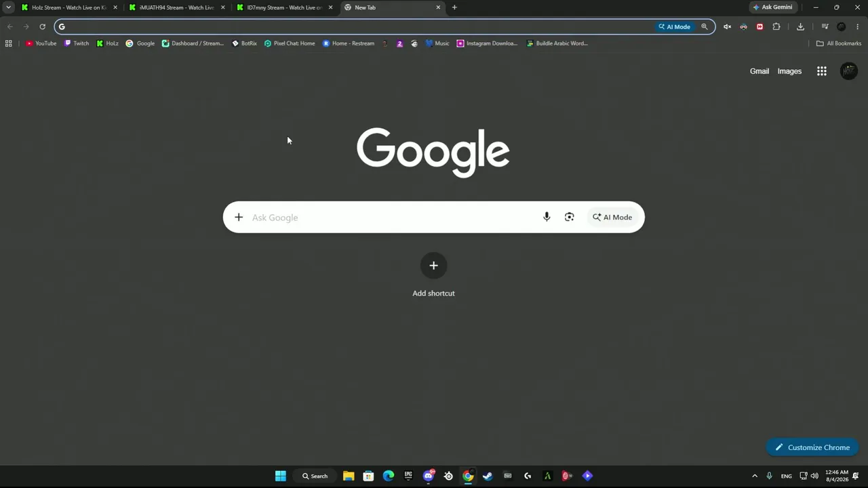
Task: Click the microphone tray icon
Action: 769,476
